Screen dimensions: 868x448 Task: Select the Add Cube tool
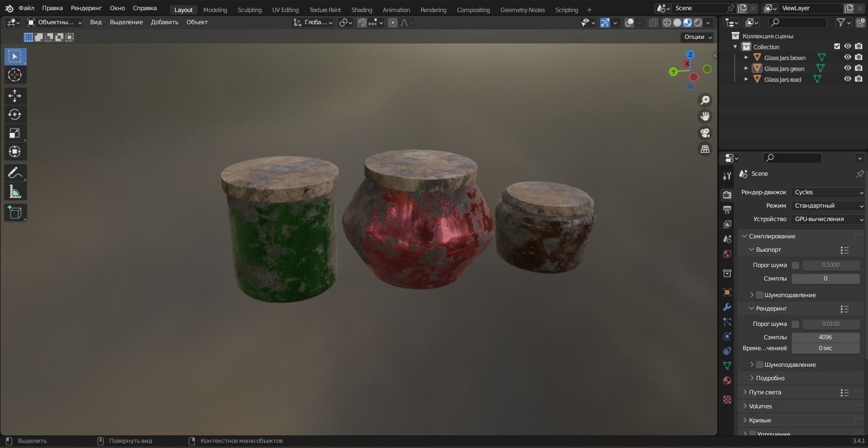(x=15, y=213)
